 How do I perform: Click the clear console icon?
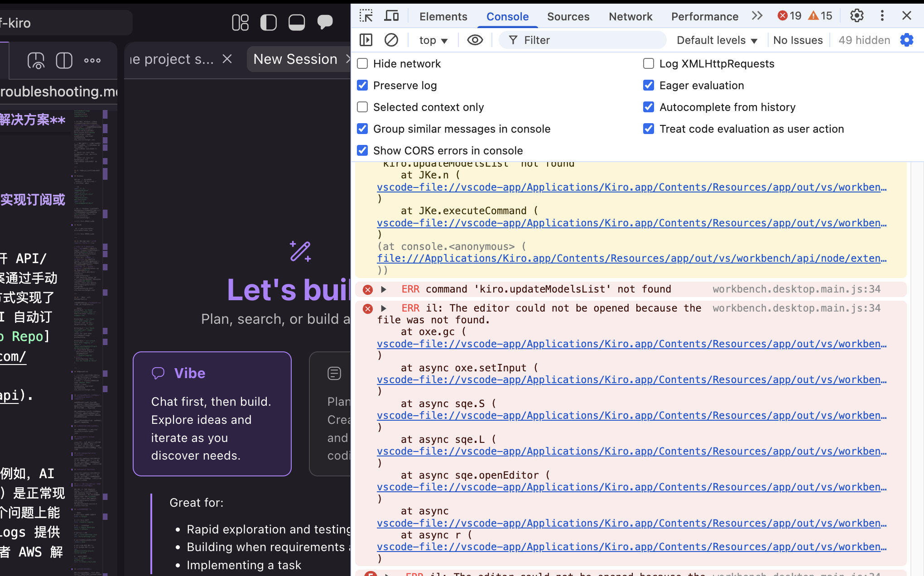[x=391, y=40]
